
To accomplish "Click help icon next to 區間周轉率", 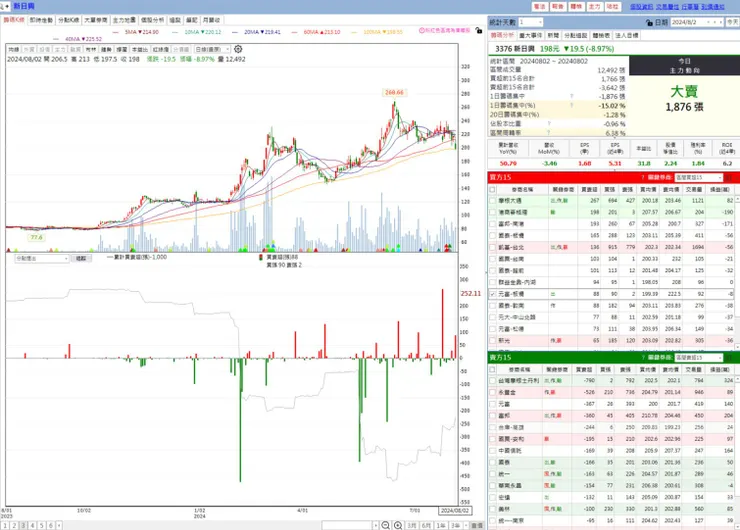I will 548,133.
